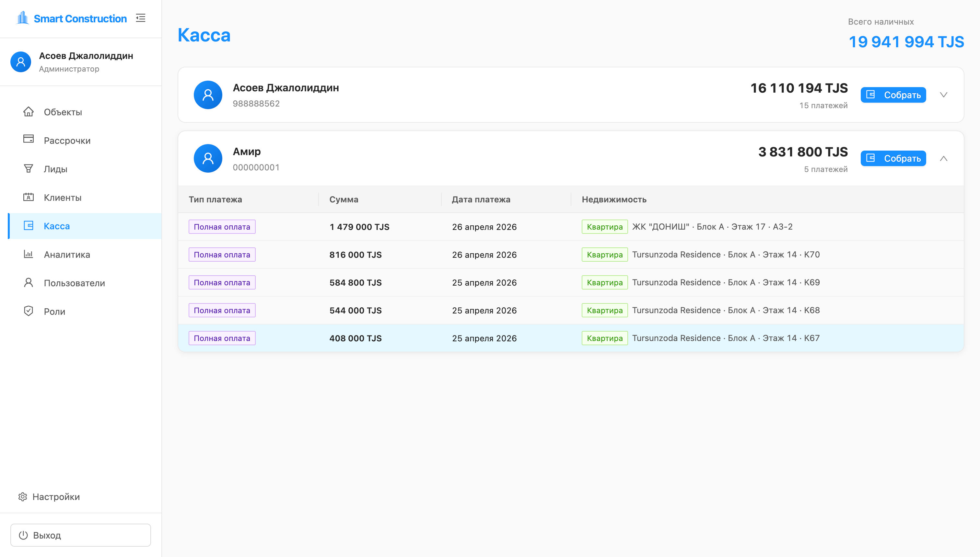Screen dimensions: 980x557
Task: Click the 584 800 TJS amount
Action: tap(356, 282)
